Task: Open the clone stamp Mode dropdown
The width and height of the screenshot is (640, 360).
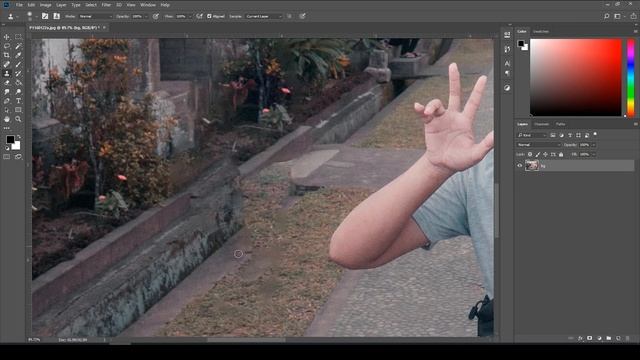Action: point(95,16)
